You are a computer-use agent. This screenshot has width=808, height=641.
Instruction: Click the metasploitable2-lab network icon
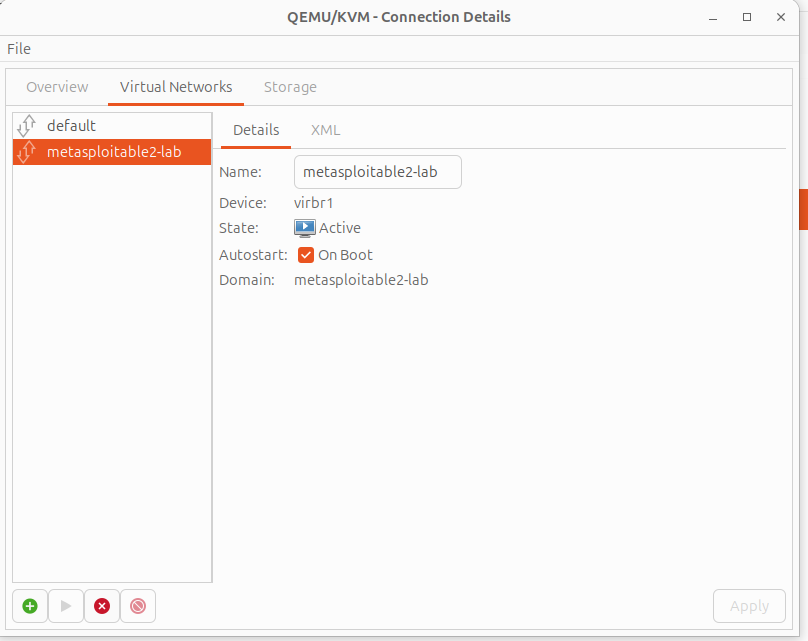(26, 152)
